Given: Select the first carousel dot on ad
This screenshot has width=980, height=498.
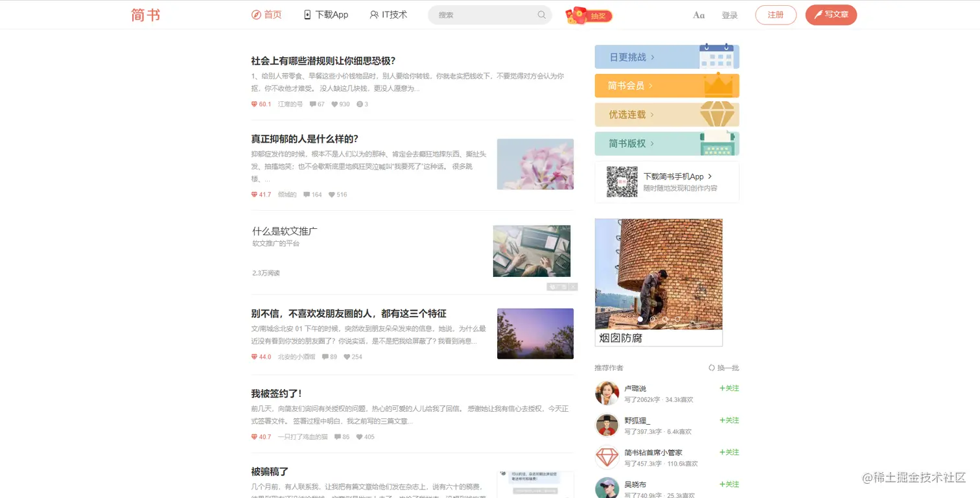Looking at the screenshot, I should tap(640, 319).
